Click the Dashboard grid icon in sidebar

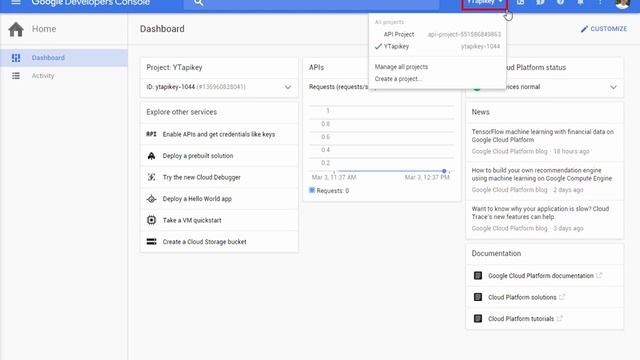tap(16, 58)
